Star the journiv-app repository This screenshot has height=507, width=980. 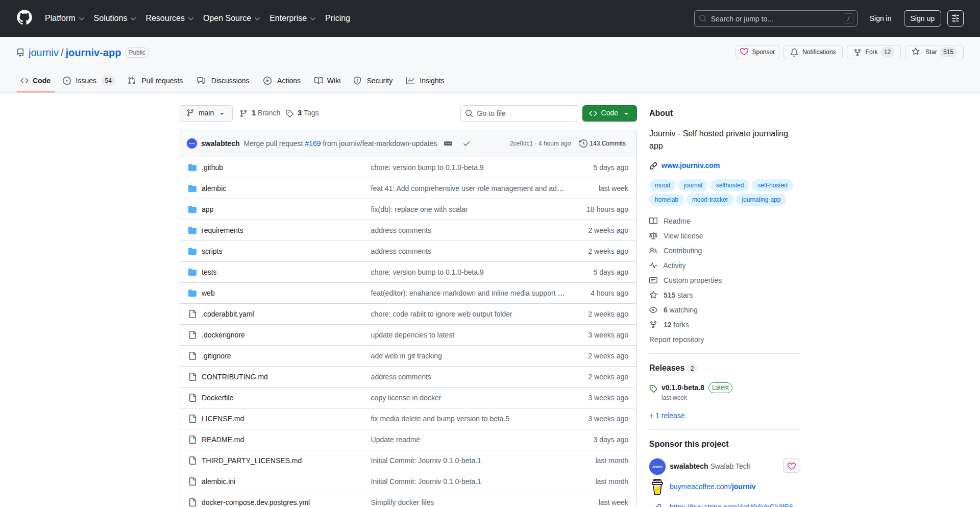tap(933, 52)
